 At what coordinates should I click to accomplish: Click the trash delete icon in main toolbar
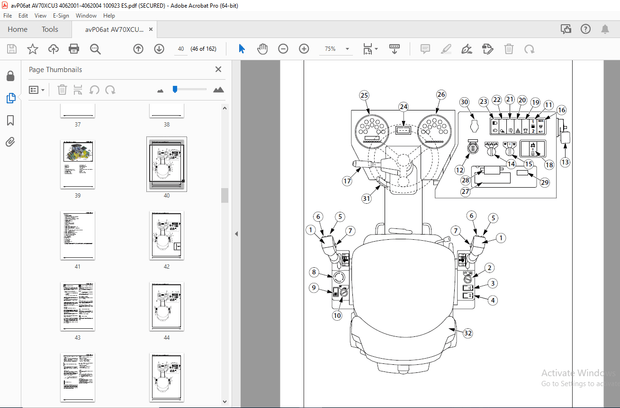click(x=509, y=49)
